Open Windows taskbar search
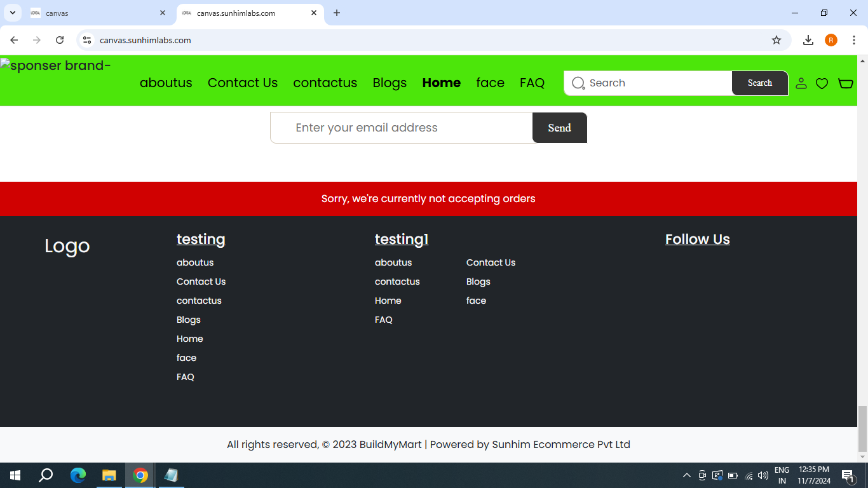Screen dimensions: 868x488 (x=46, y=475)
